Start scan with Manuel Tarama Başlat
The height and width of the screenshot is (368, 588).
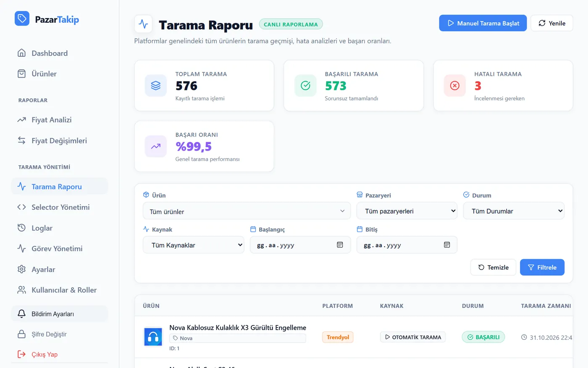pyautogui.click(x=483, y=23)
